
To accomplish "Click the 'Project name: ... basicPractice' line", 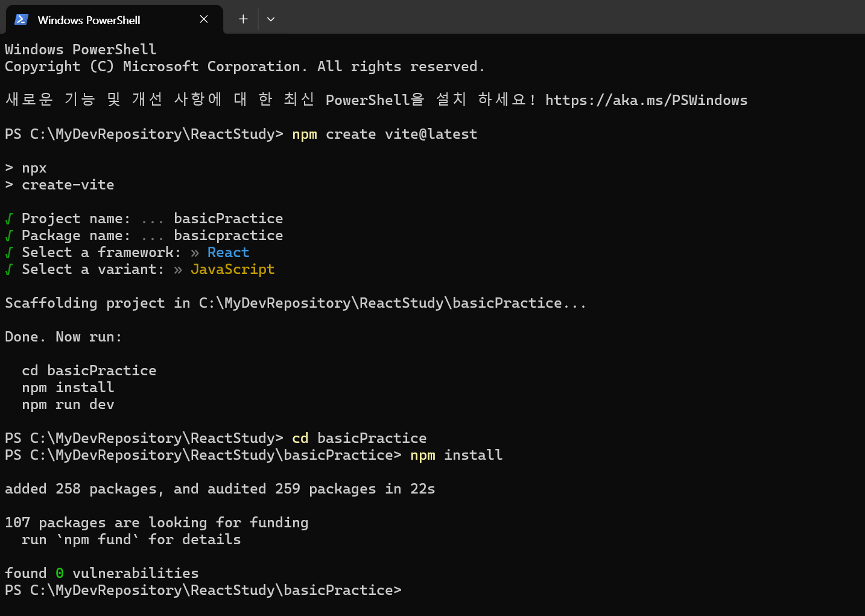I will 144,218.
